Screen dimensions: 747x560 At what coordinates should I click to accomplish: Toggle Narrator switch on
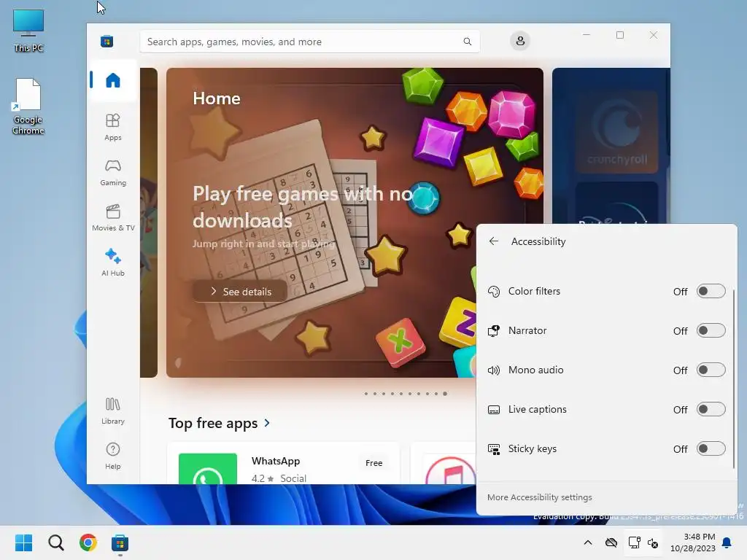pyautogui.click(x=711, y=330)
